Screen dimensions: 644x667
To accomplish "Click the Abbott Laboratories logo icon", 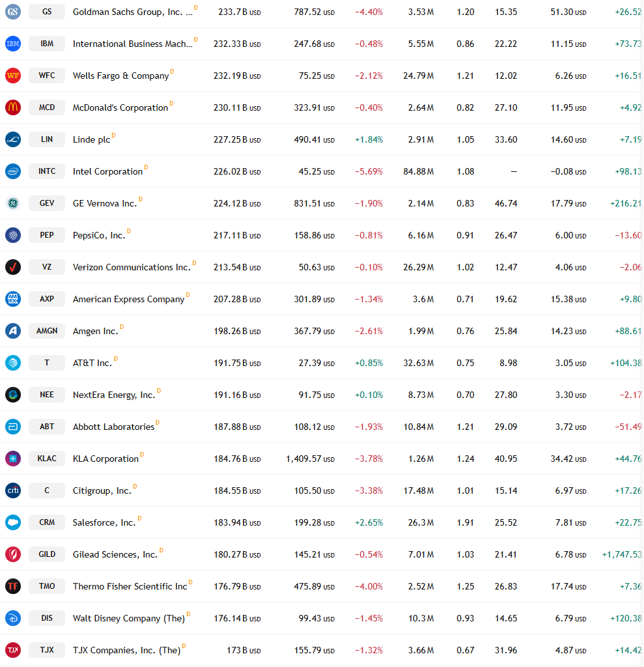I will [x=13, y=427].
